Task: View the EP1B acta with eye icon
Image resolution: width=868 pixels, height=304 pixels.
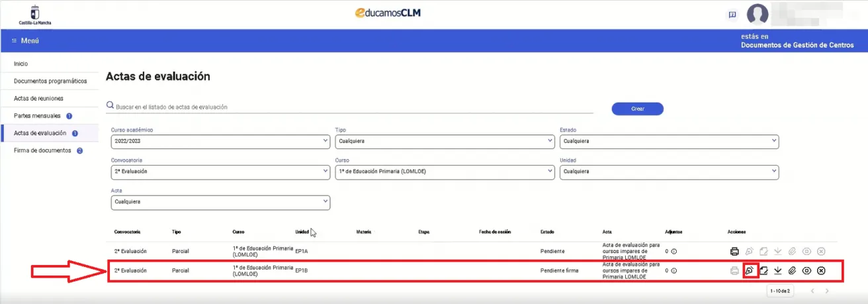Action: [x=806, y=270]
